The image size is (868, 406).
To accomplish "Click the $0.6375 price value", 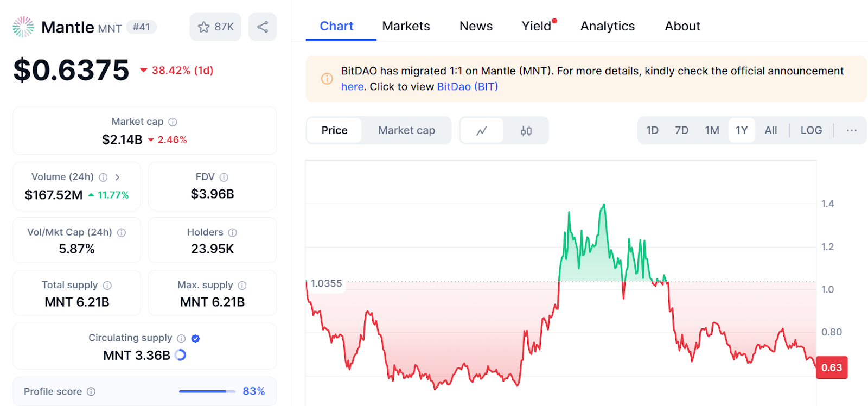I will pos(71,70).
